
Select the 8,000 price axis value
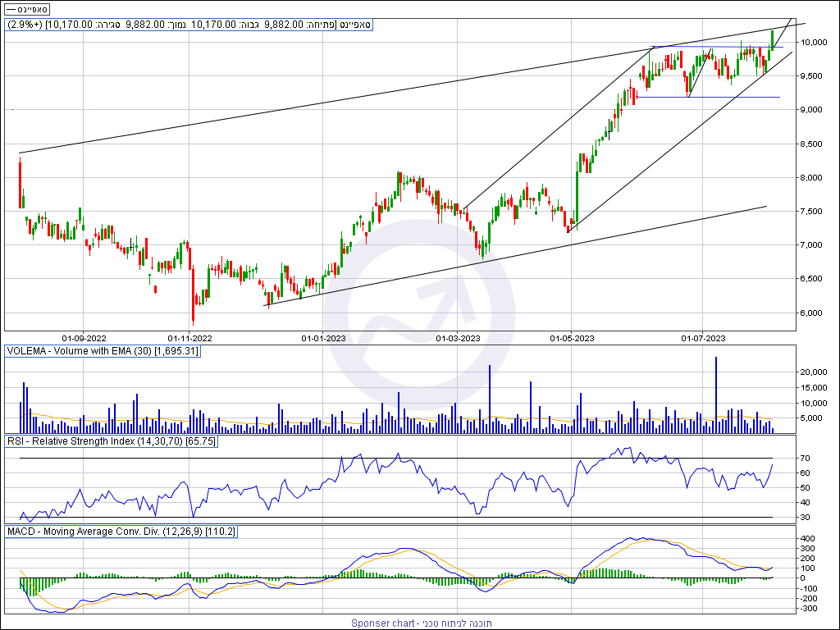[x=813, y=178]
